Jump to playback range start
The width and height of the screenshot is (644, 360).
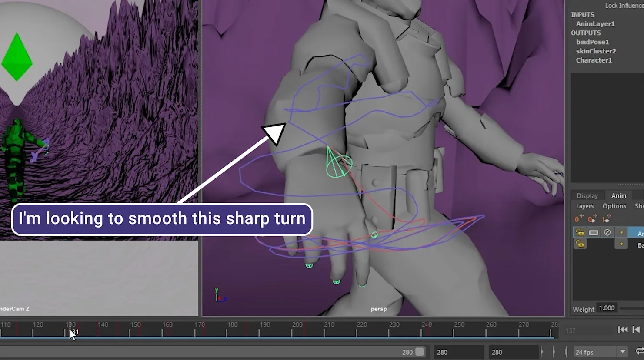623,330
